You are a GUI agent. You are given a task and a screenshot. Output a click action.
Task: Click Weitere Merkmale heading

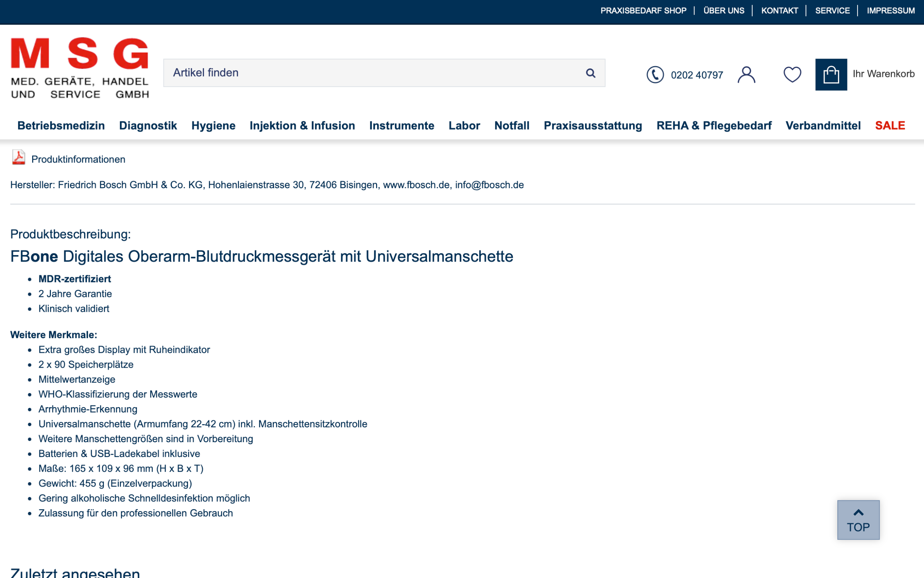click(x=54, y=335)
